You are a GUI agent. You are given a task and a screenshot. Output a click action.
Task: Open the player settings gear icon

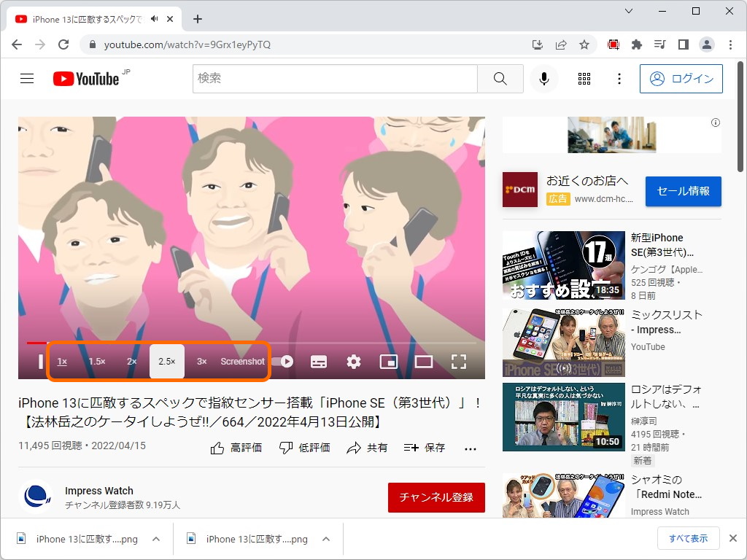(x=353, y=361)
